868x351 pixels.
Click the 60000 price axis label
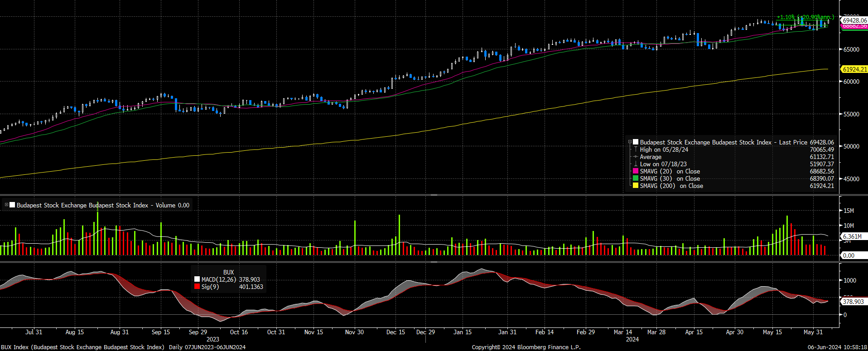[851, 82]
